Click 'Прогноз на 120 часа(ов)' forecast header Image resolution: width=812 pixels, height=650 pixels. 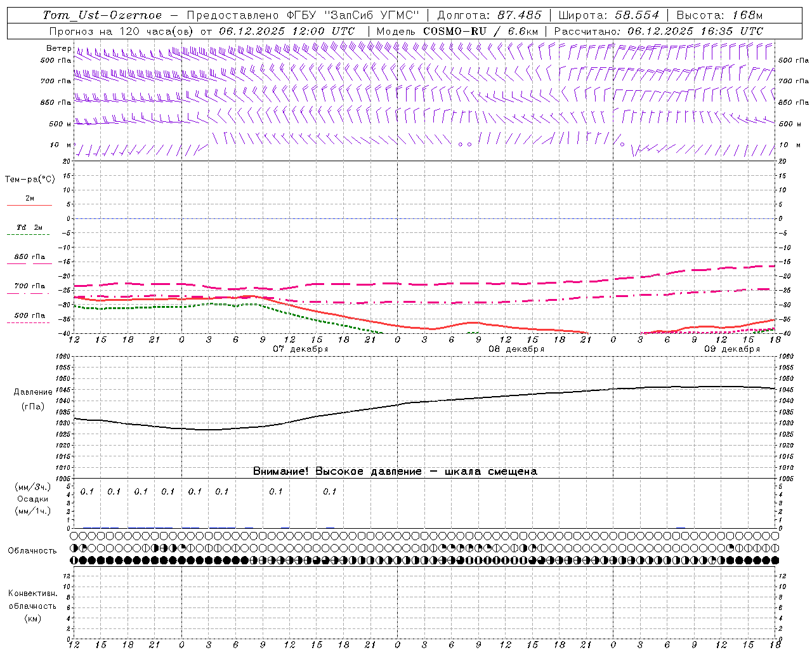121,31
